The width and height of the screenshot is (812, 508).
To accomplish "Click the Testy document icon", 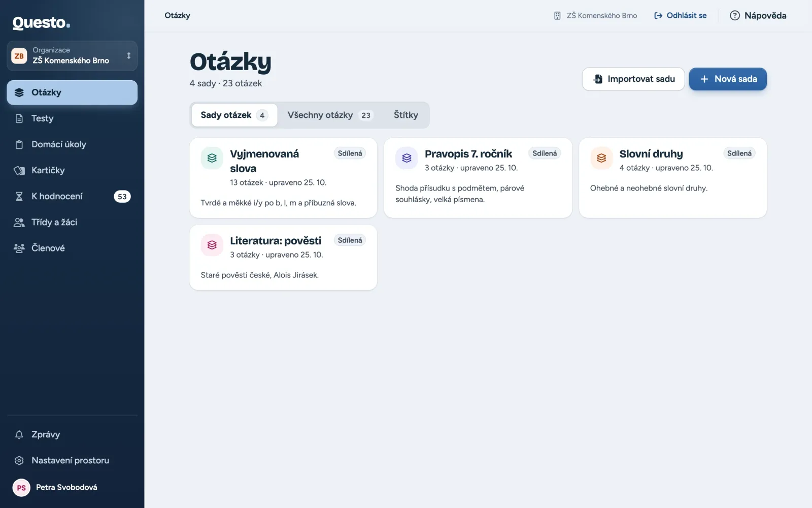I will (19, 118).
